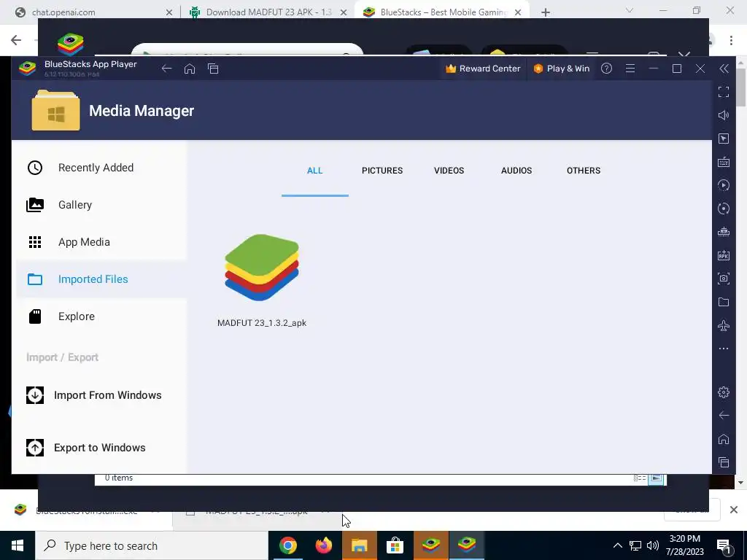Open Chrome tab search chevron
The image size is (747, 560).
(x=630, y=10)
